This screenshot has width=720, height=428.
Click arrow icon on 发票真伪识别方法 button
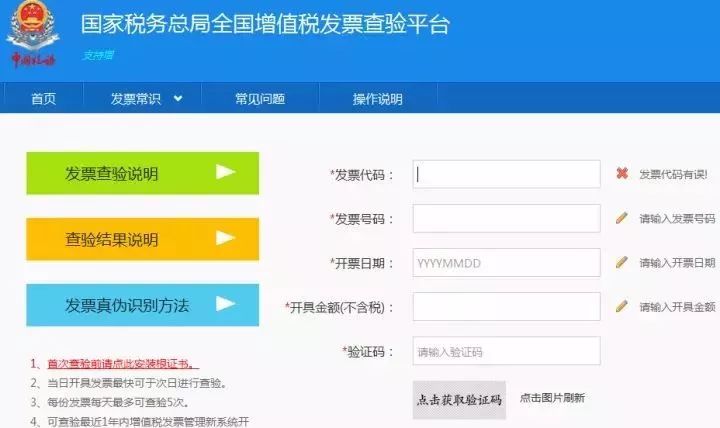coord(225,304)
